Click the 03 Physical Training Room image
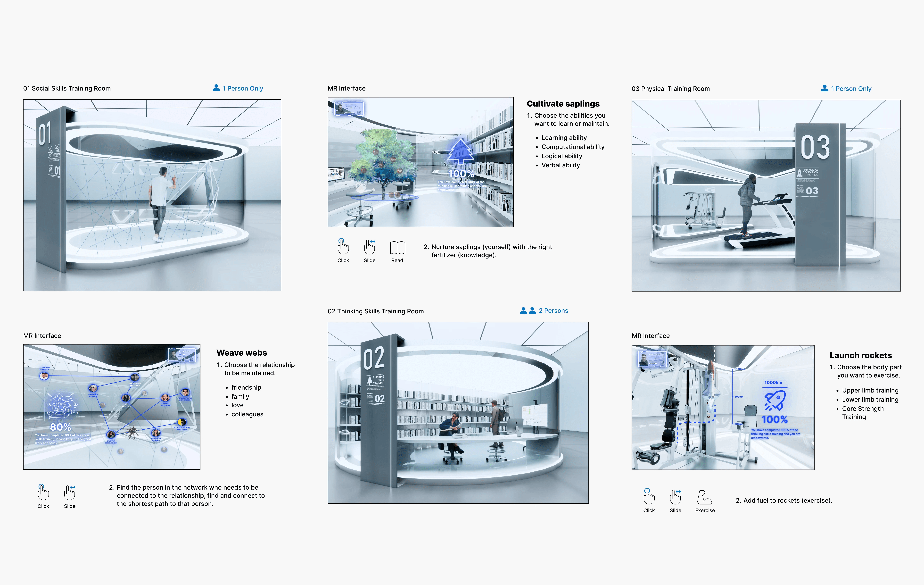Screen dimensions: 924x585 [x=766, y=195]
